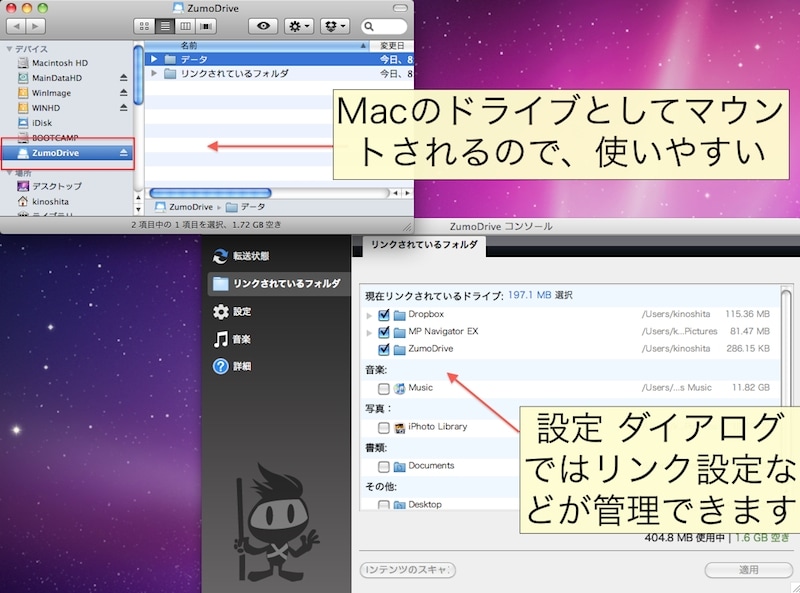This screenshot has height=593, width=800.
Task: Expand the Dropbox disclosure triangle
Action: point(367,316)
